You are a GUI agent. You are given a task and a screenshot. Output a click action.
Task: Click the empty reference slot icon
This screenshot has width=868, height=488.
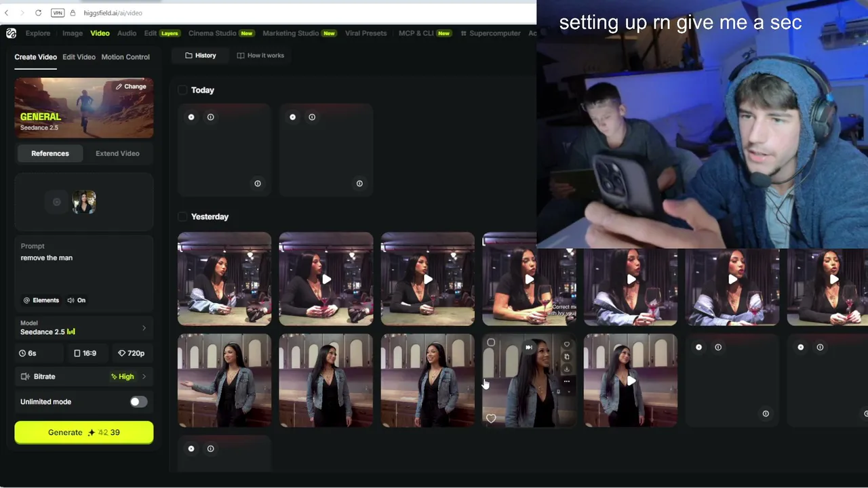tap(57, 202)
